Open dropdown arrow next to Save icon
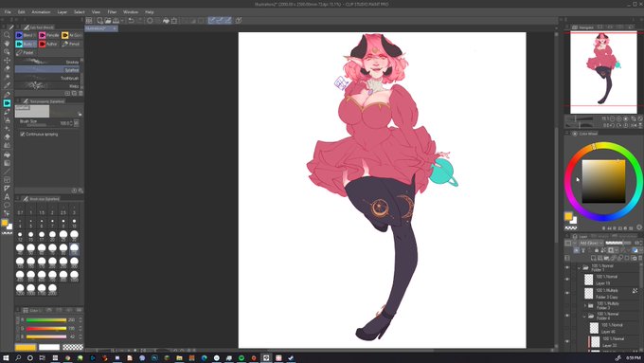 [122, 21]
